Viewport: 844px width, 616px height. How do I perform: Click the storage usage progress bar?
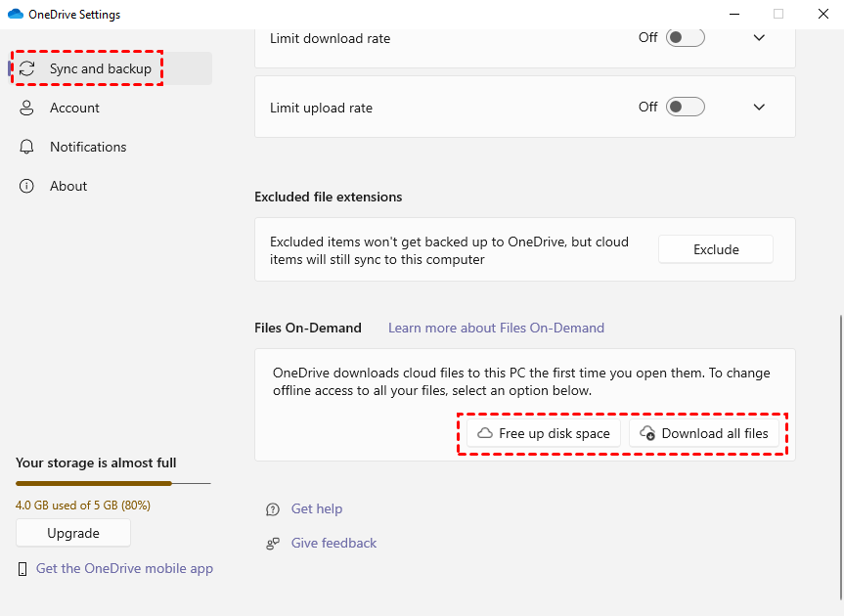coord(112,483)
